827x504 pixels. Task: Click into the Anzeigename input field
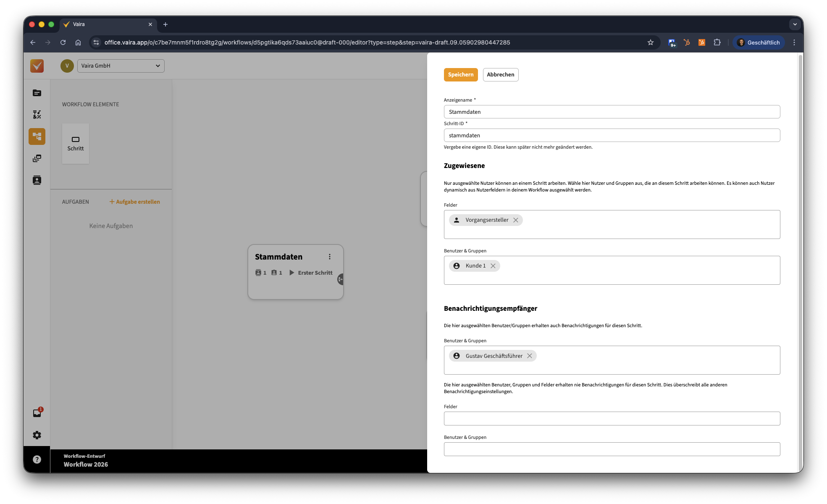click(x=612, y=112)
